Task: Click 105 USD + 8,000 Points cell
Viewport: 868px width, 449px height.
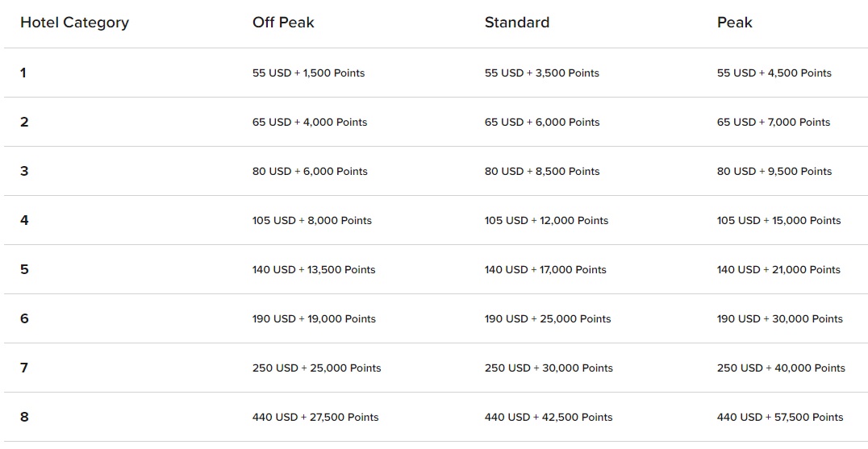Action: tap(311, 221)
